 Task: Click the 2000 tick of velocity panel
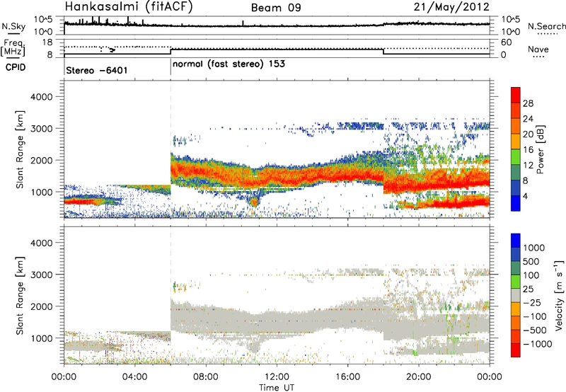click(41, 306)
